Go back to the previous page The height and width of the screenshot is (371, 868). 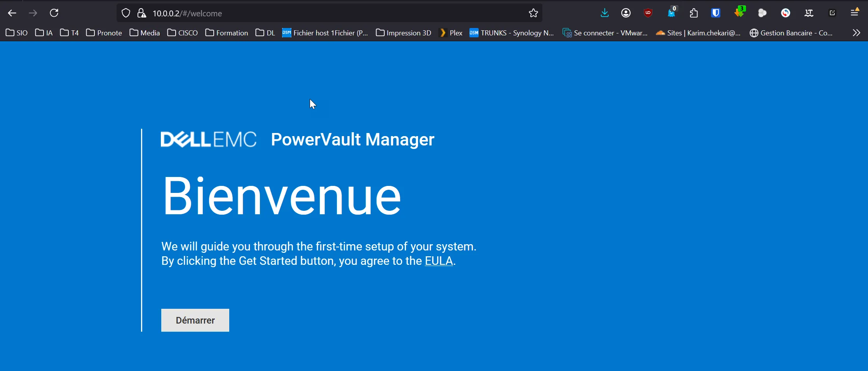coord(12,13)
